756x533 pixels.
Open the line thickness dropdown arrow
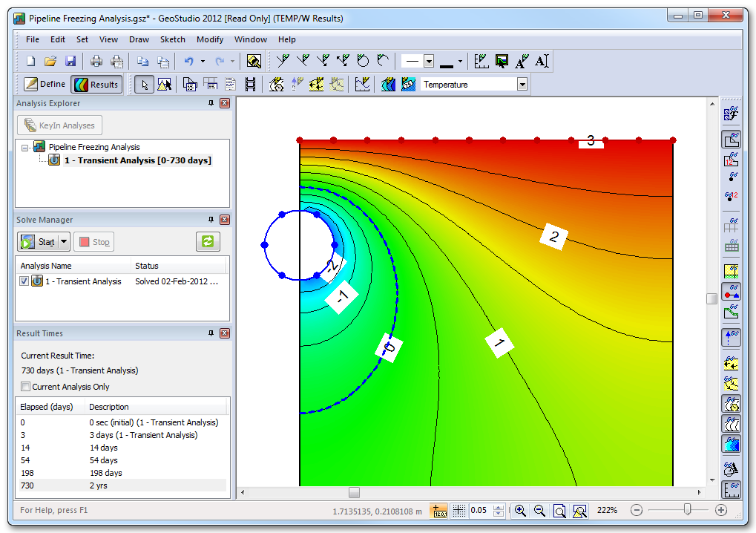pos(461,62)
